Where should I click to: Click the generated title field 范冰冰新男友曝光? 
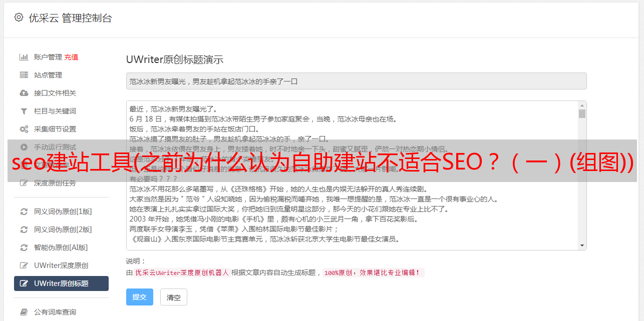[356, 81]
